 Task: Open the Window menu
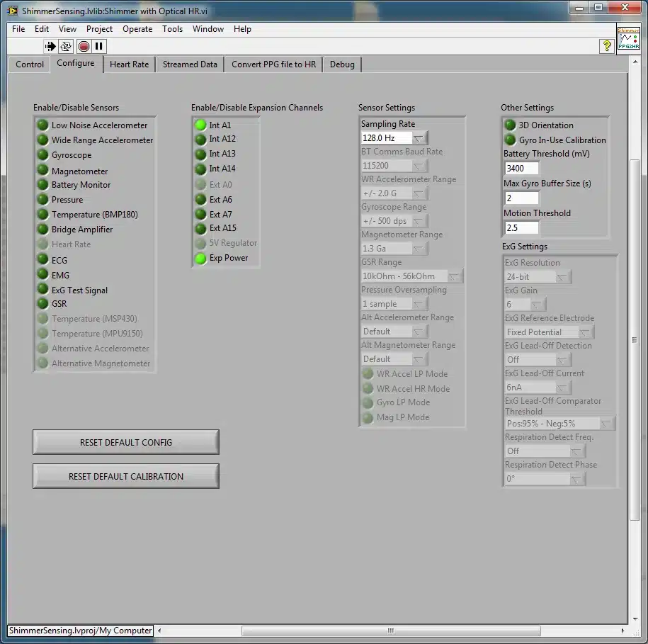point(208,29)
